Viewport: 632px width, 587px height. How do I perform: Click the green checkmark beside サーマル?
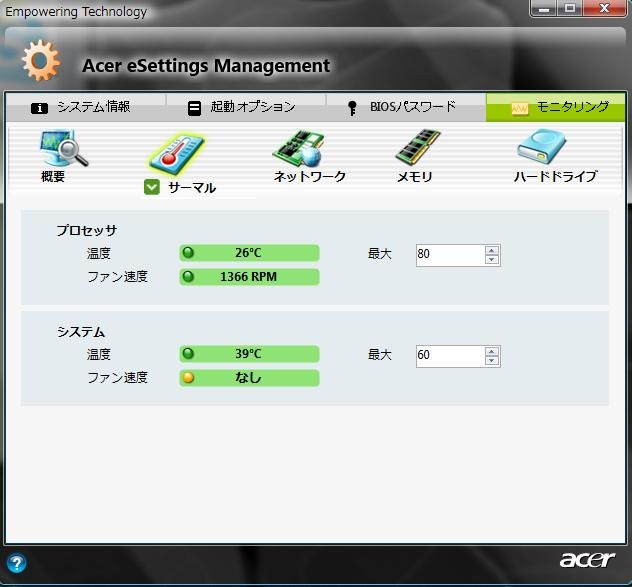click(x=152, y=187)
